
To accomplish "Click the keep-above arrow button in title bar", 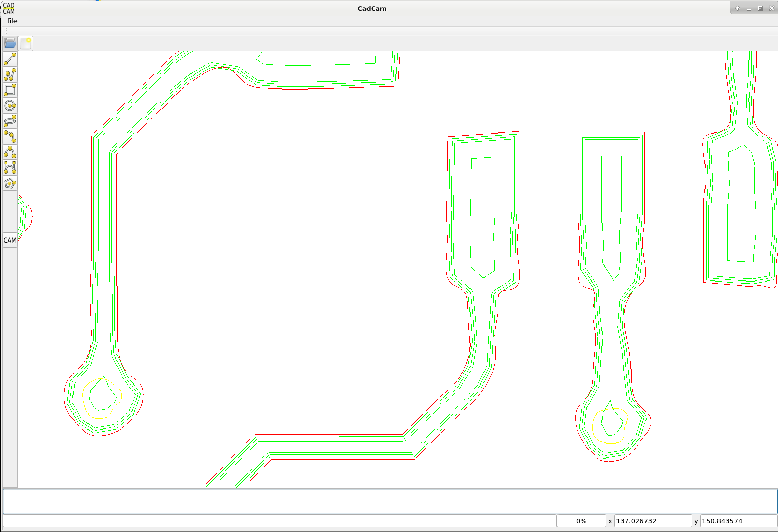I will (x=738, y=8).
